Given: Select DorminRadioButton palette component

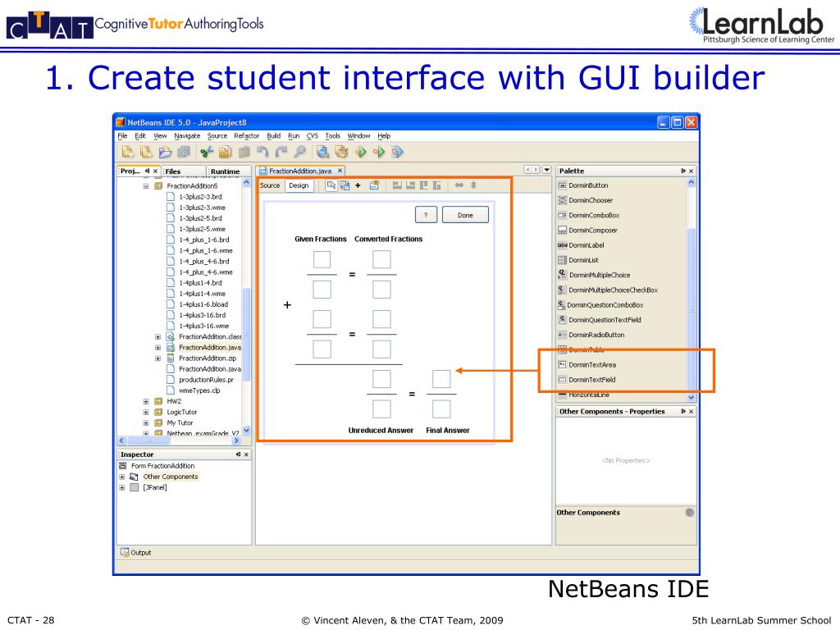Looking at the screenshot, I should tap(591, 335).
